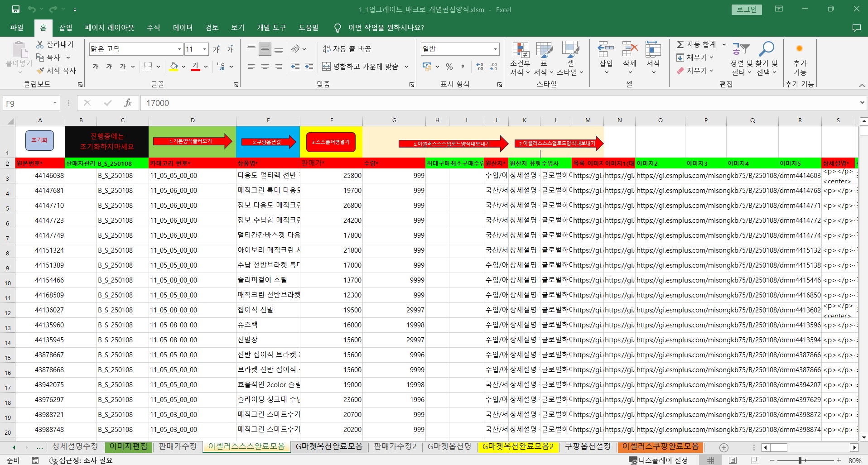Open the 수식 ribbon tab
868x465 pixels.
coord(153,28)
